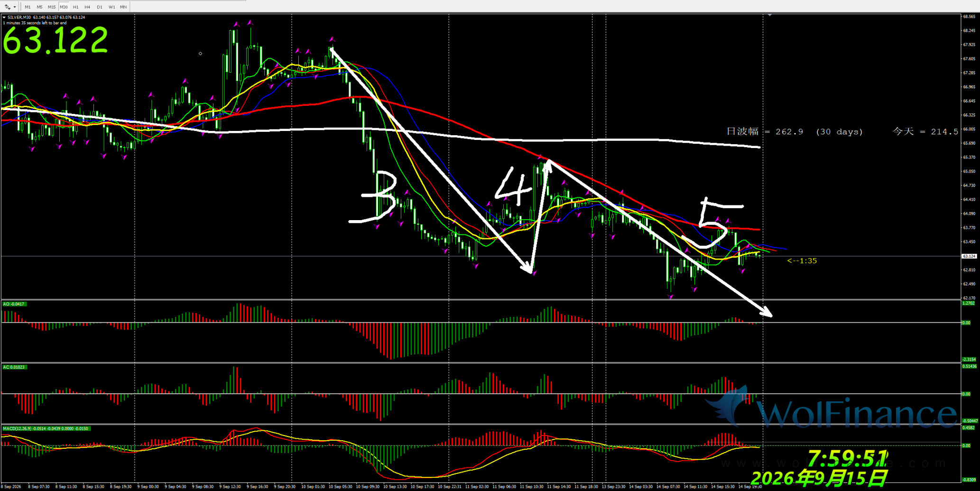
Task: Switch chart to M5 timeframe
Action: click(x=39, y=7)
